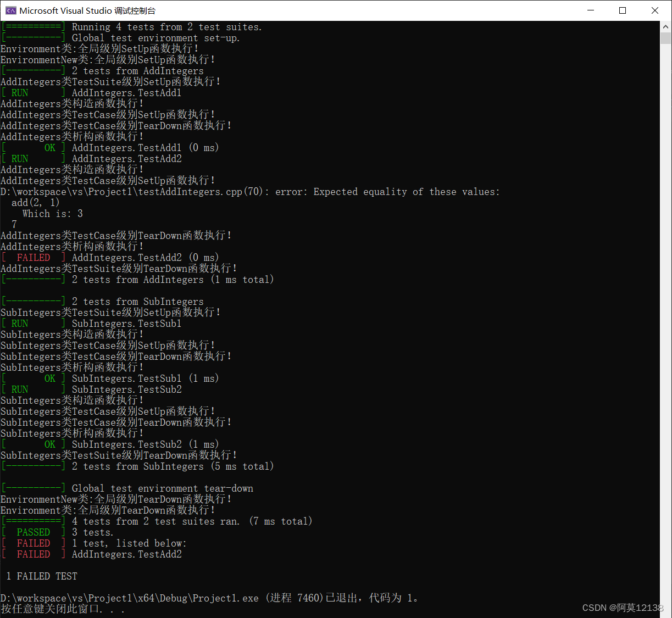Click the scrollbar up arrow

tap(667, 26)
